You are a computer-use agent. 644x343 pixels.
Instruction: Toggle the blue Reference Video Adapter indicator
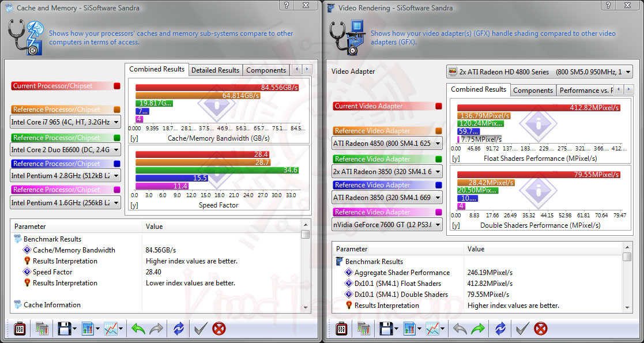pyautogui.click(x=439, y=185)
